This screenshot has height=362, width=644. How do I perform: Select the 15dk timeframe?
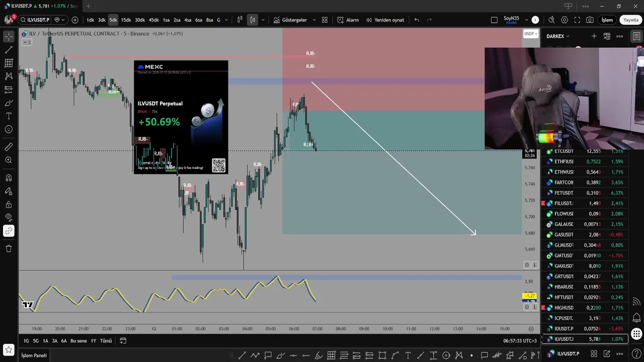pyautogui.click(x=126, y=20)
